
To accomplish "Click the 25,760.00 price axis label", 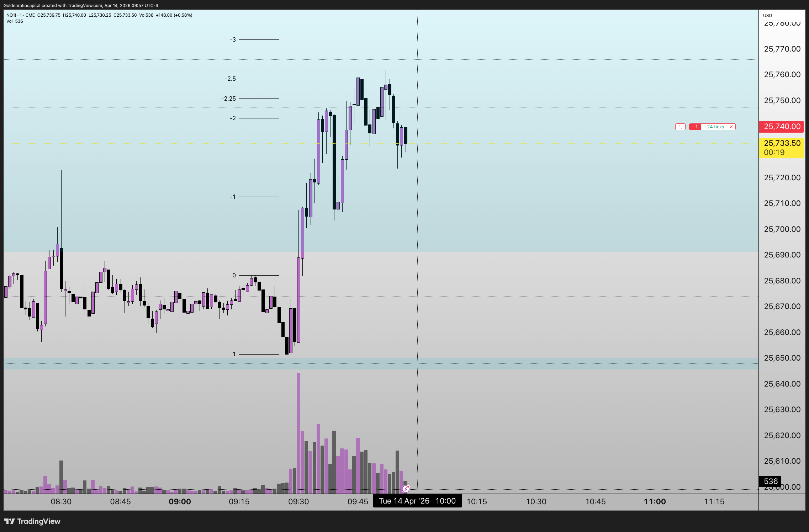I will [782, 74].
